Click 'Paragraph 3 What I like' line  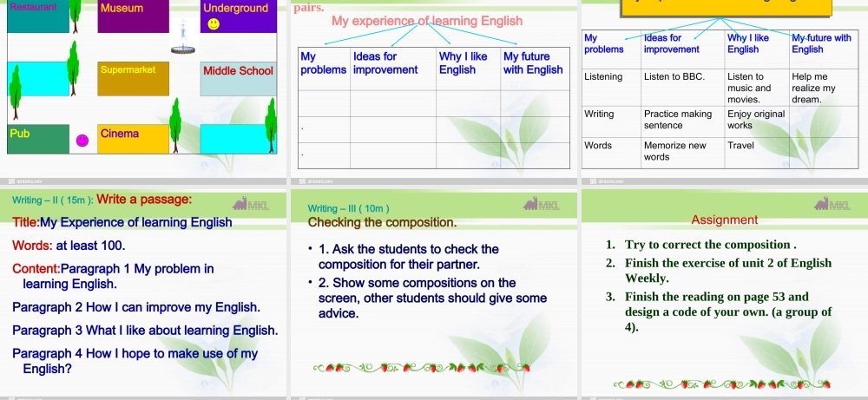[145, 331]
